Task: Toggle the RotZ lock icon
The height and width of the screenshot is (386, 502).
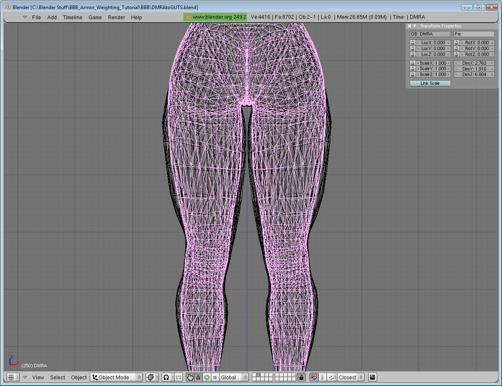Action: click(457, 54)
